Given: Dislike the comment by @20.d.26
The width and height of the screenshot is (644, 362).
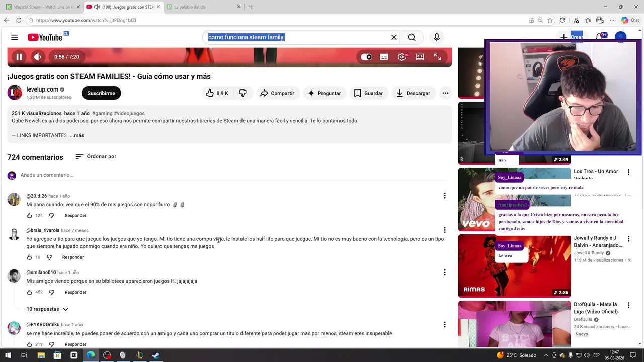Looking at the screenshot, I should pyautogui.click(x=51, y=215).
